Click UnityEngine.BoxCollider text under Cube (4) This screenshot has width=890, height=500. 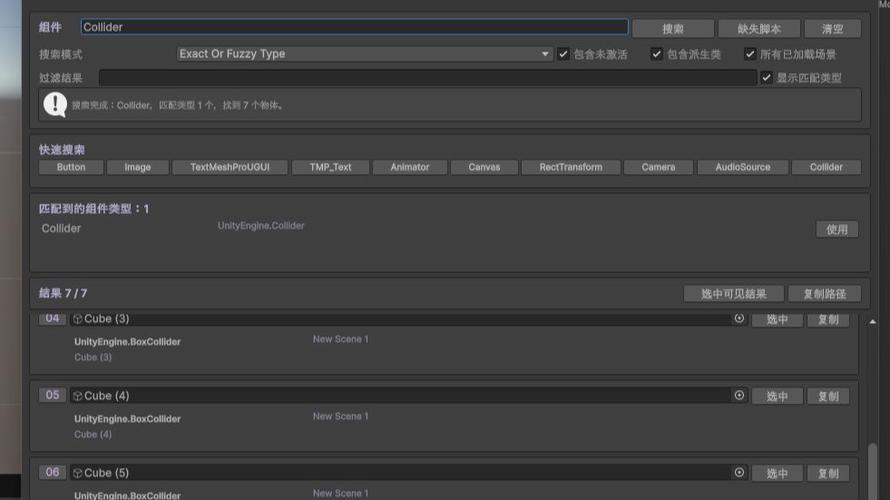click(x=128, y=419)
